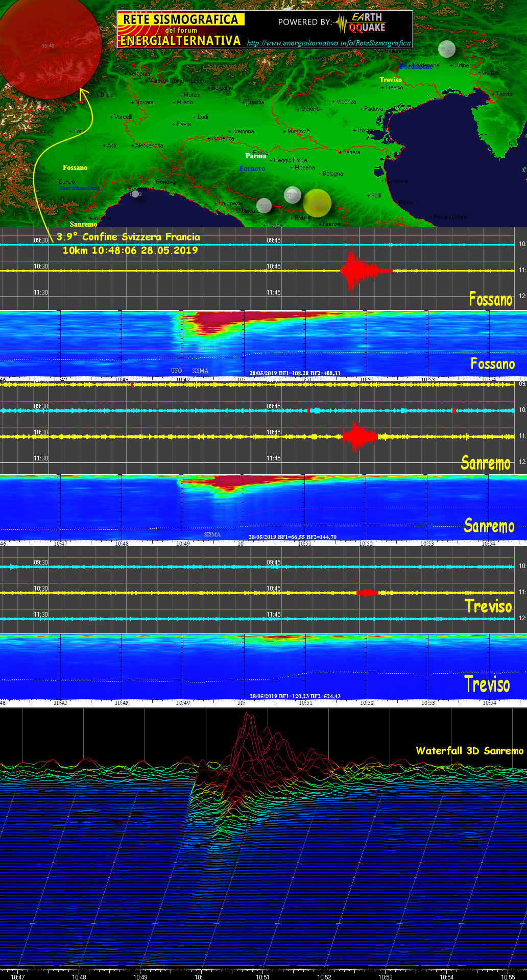Click the red quake burst on Sanremo seismogram
Screen dimensions: 527x980
pos(360,436)
